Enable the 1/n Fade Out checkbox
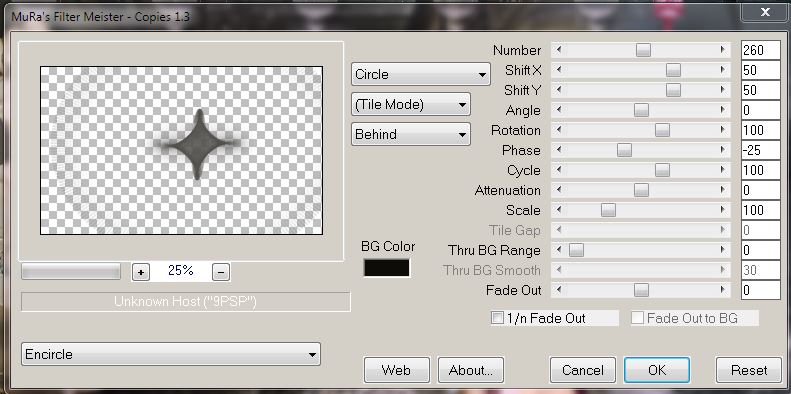 pos(497,318)
